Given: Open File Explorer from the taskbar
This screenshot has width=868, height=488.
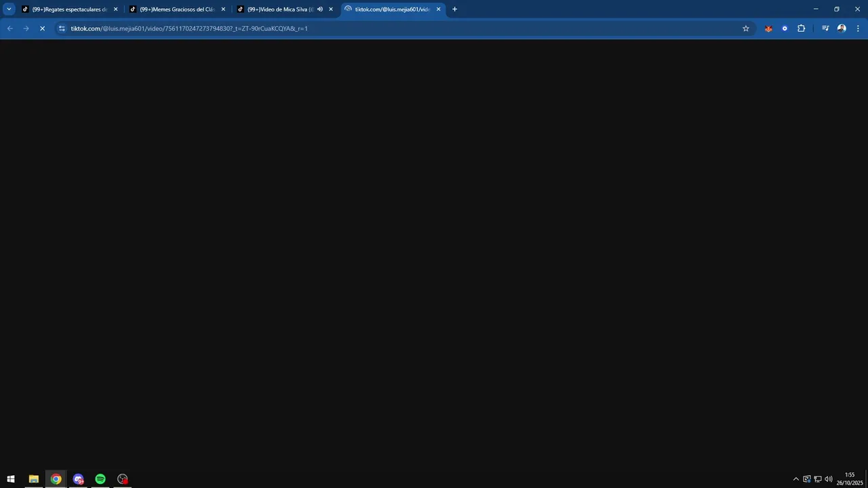Looking at the screenshot, I should tap(33, 479).
